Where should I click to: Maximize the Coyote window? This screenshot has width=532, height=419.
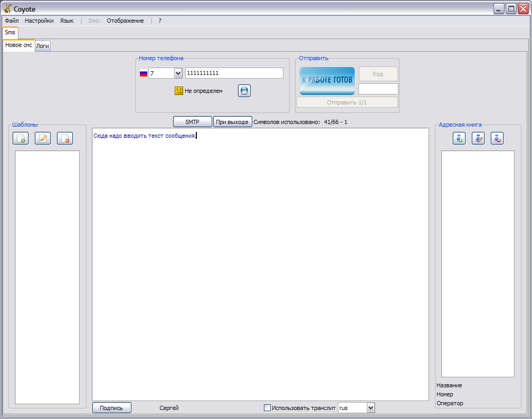click(511, 9)
